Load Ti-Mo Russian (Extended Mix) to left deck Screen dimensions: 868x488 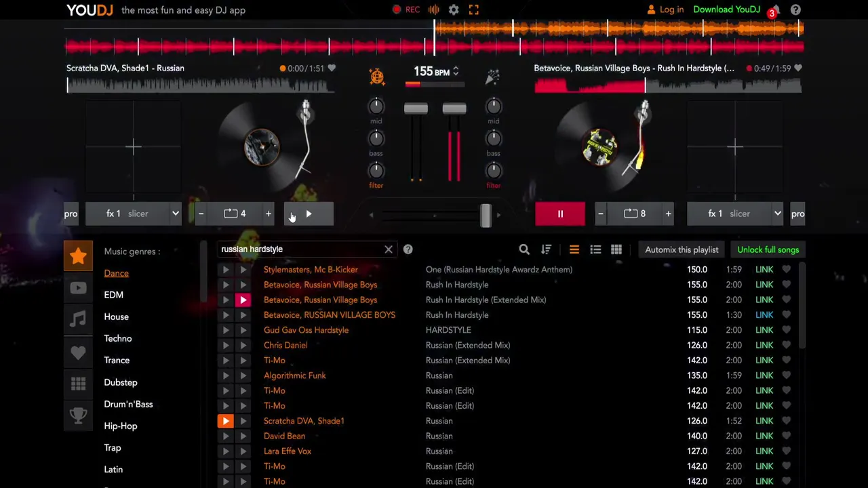pyautogui.click(x=226, y=361)
